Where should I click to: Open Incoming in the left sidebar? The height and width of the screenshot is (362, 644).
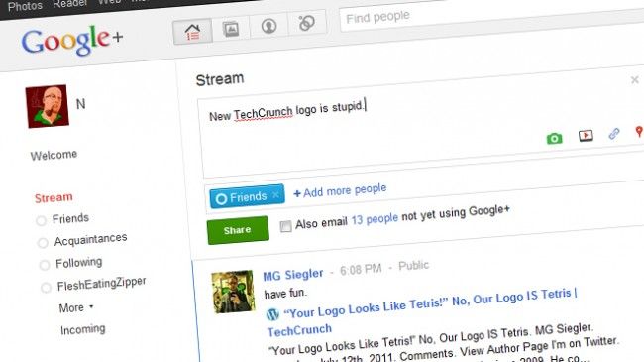pos(83,329)
